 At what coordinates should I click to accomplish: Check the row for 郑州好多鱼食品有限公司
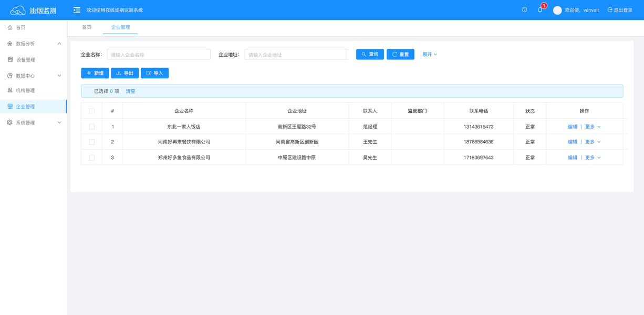(92, 157)
